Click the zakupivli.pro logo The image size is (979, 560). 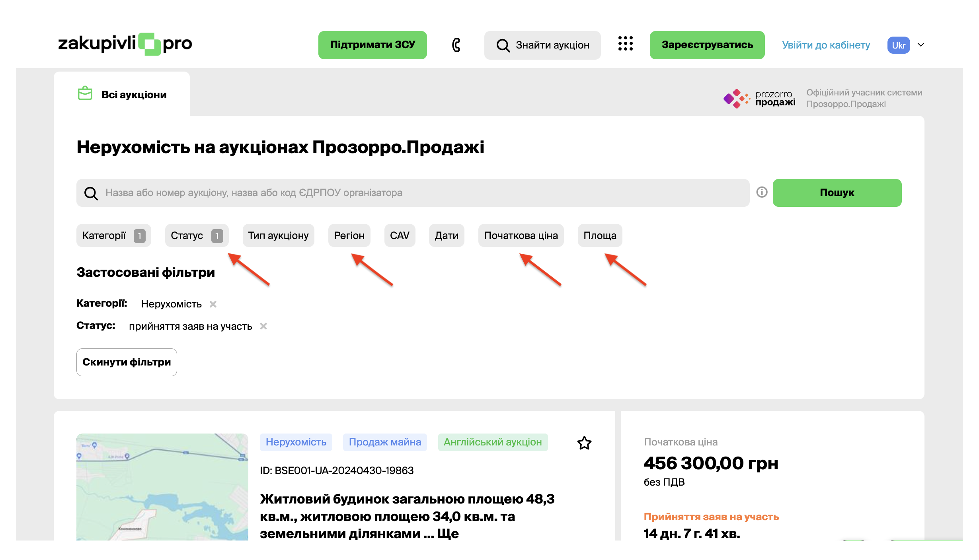pyautogui.click(x=125, y=44)
